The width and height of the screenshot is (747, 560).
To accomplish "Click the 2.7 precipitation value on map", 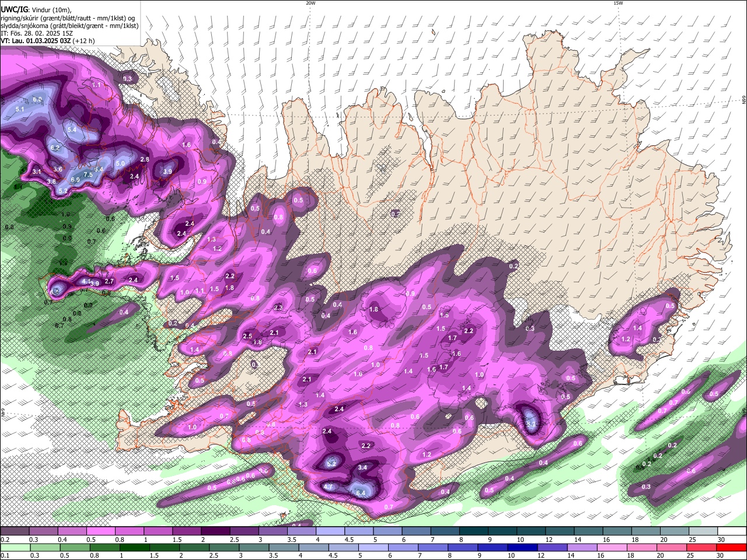I will click(109, 281).
